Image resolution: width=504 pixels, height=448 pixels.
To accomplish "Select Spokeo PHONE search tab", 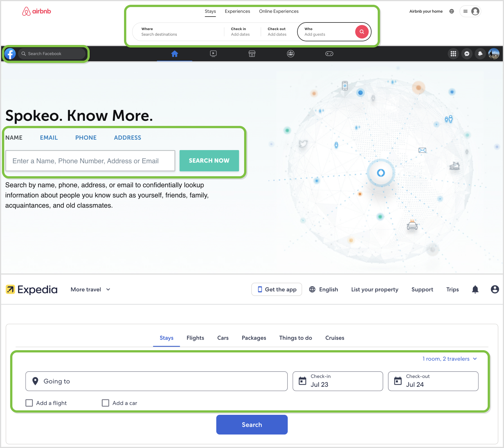I will [x=86, y=138].
